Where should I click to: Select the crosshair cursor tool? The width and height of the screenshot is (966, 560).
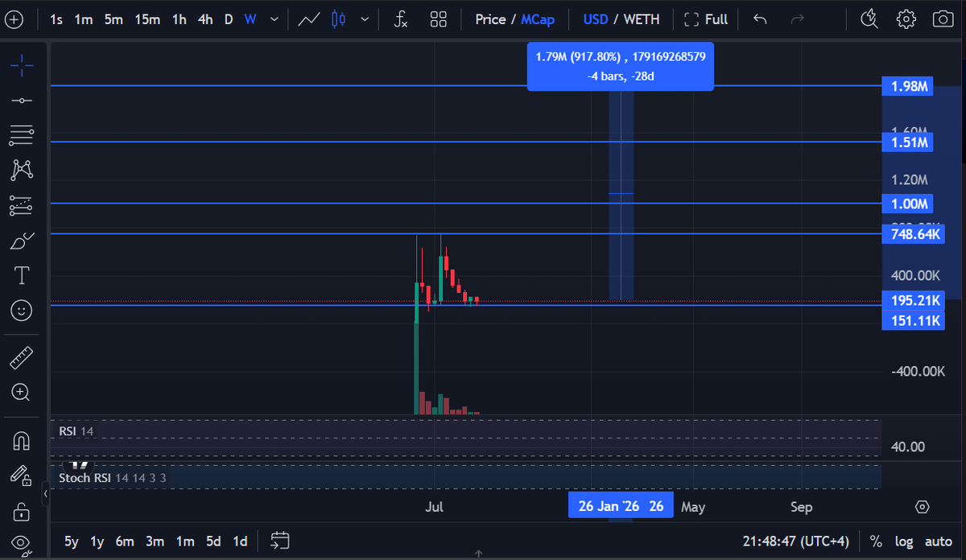22,64
